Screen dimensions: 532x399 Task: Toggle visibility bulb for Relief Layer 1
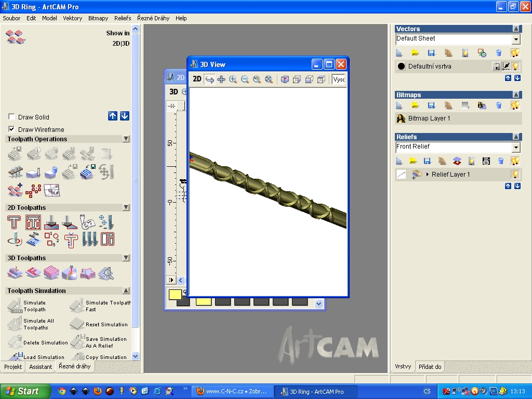515,175
